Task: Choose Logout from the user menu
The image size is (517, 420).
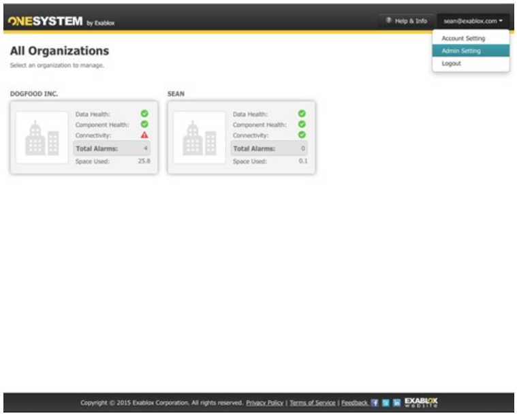Action: pyautogui.click(x=471, y=63)
